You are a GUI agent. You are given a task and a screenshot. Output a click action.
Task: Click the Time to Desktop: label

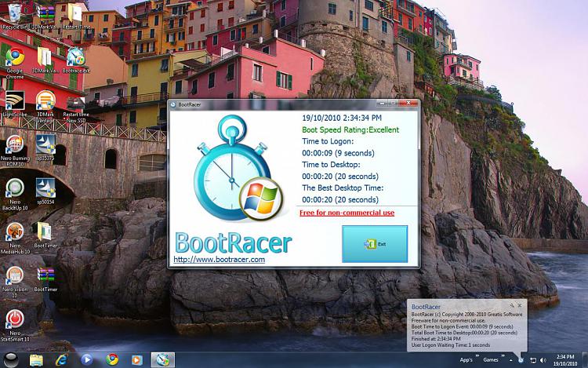click(331, 165)
